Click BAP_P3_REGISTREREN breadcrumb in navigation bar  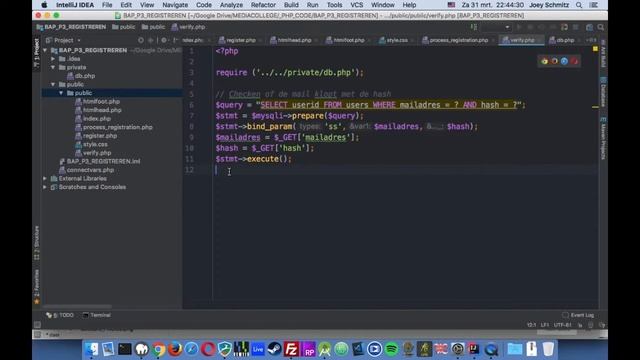click(71, 27)
